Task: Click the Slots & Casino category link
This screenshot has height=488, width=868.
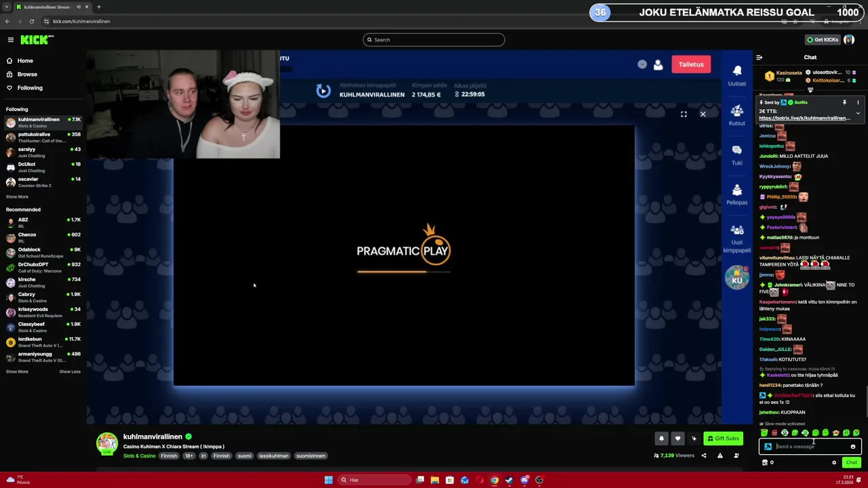Action: [139, 456]
